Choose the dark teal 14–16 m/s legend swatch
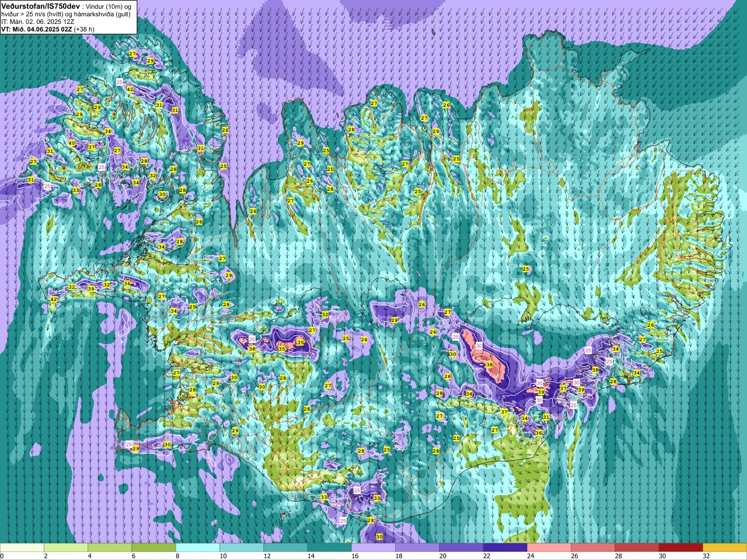This screenshot has width=747, height=560. (329, 548)
